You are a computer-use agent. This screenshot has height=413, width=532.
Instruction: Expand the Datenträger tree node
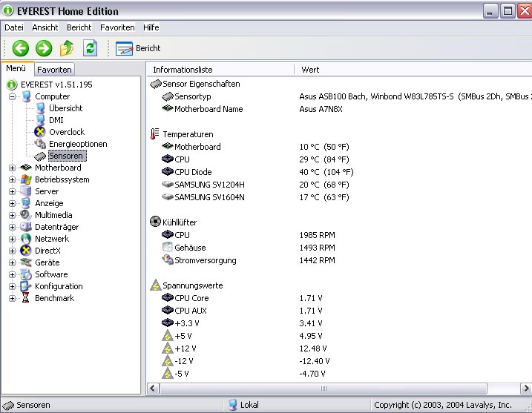pos(12,227)
